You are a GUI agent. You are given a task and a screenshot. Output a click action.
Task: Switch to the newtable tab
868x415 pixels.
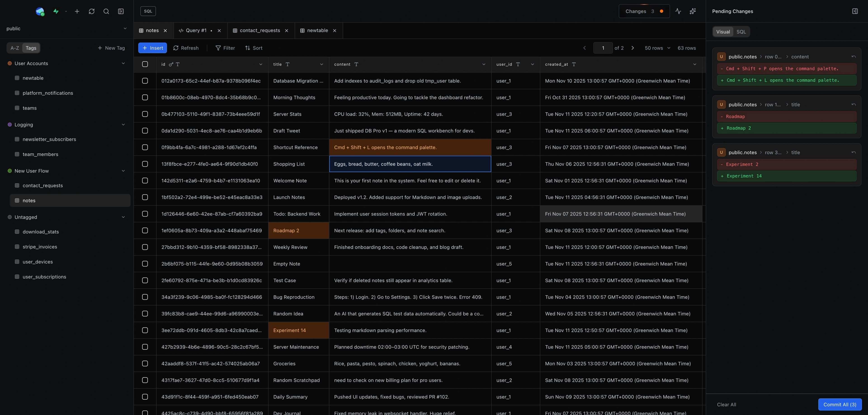[317, 30]
